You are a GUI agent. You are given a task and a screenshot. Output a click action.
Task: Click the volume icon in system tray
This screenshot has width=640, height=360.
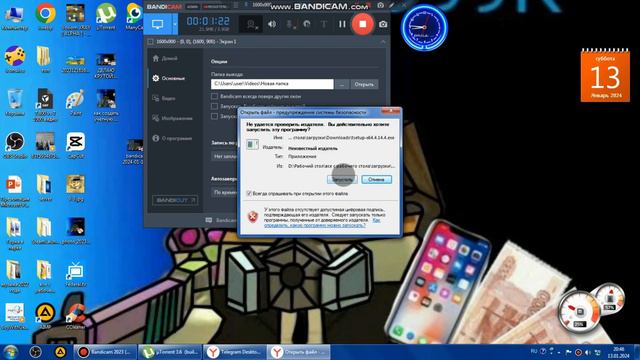point(588,352)
